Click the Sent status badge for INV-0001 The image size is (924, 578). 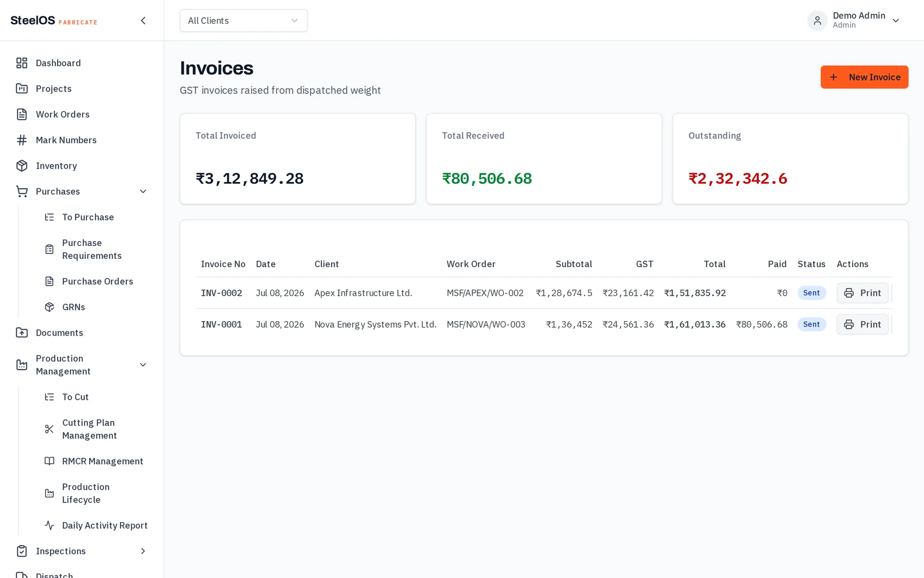pyautogui.click(x=812, y=324)
